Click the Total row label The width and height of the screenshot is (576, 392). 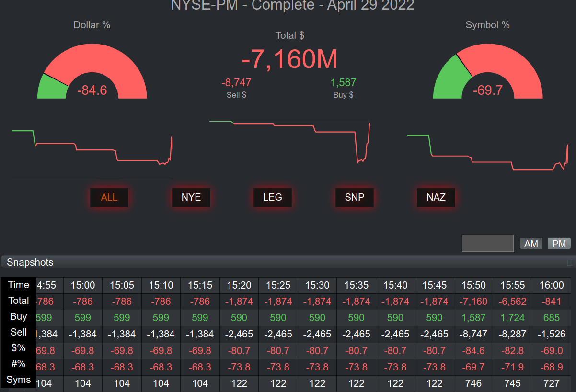[x=19, y=301]
